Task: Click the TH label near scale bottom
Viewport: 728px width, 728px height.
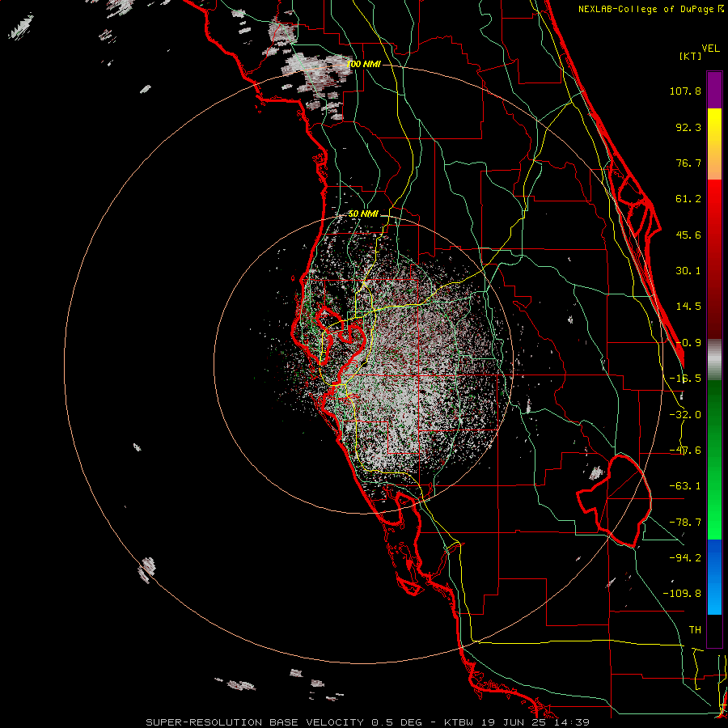Action: (x=695, y=630)
